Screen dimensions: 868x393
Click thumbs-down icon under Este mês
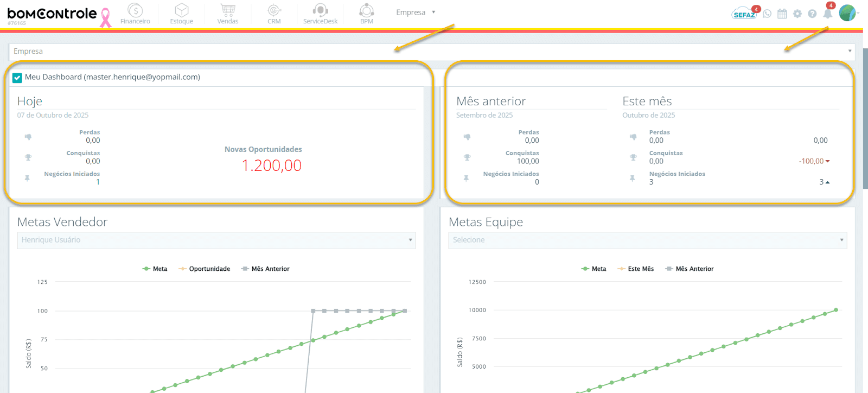point(633,137)
